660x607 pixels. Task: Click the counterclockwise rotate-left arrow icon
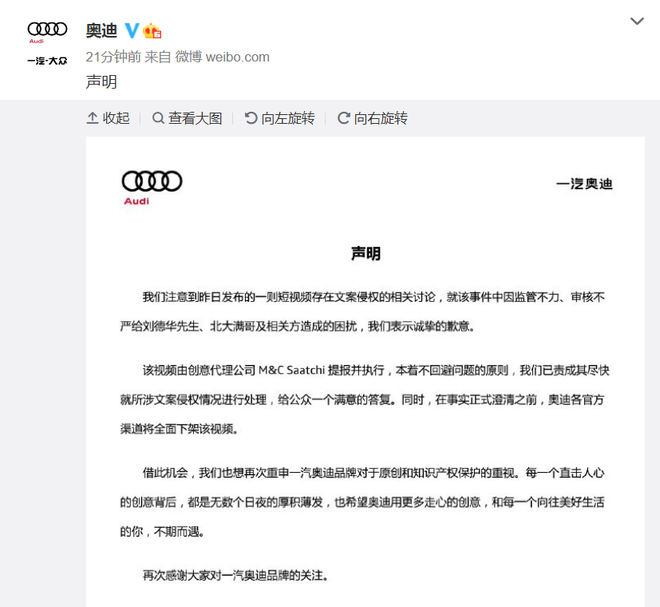(x=251, y=118)
